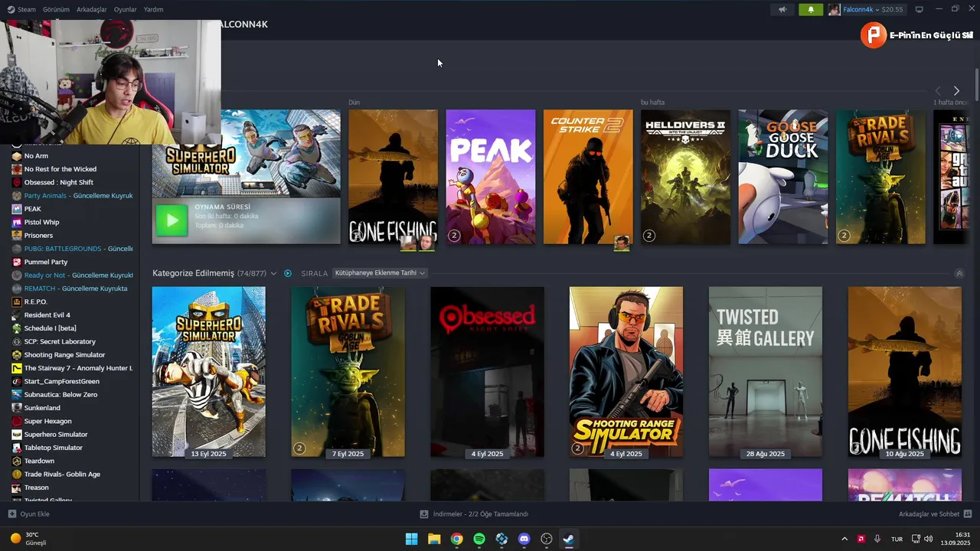Click the Pistol Whip icon in sidebar
The width and height of the screenshot is (980, 551).
(17, 222)
